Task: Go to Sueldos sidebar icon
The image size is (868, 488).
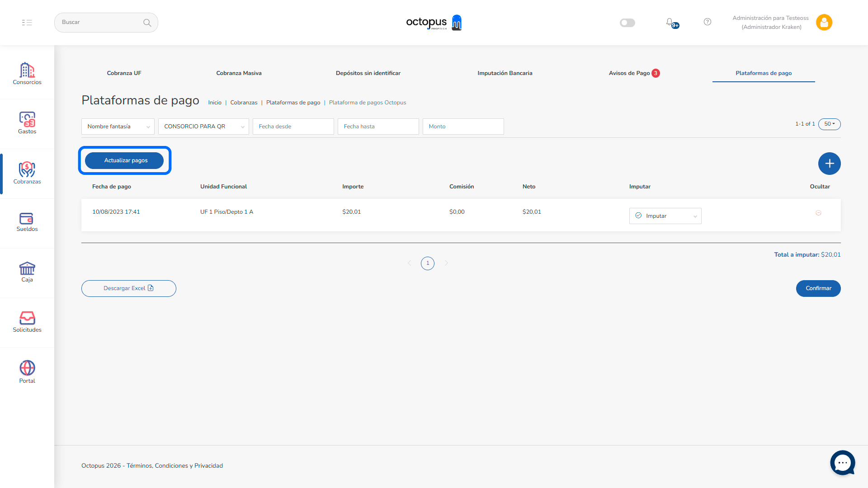Action: [x=27, y=221]
